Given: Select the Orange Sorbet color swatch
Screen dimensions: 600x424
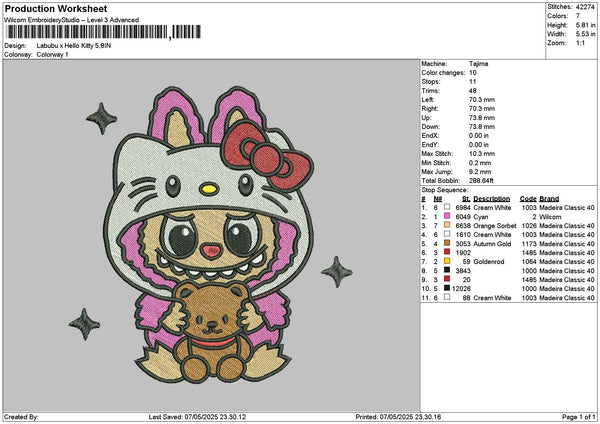Looking at the screenshot, I should click(447, 225).
